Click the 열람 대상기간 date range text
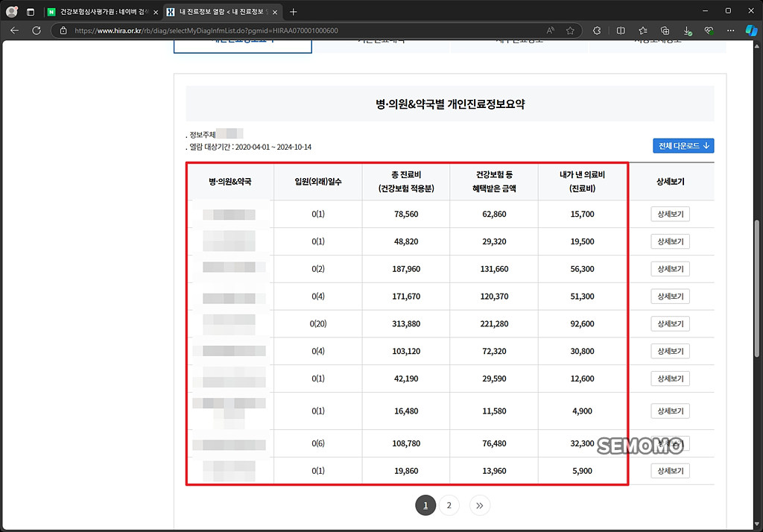 pyautogui.click(x=250, y=147)
